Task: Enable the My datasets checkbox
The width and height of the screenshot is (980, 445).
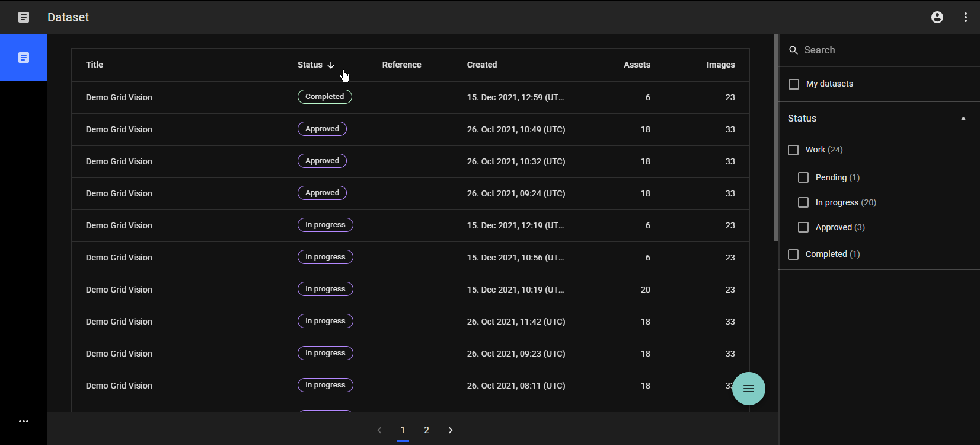Action: 794,84
